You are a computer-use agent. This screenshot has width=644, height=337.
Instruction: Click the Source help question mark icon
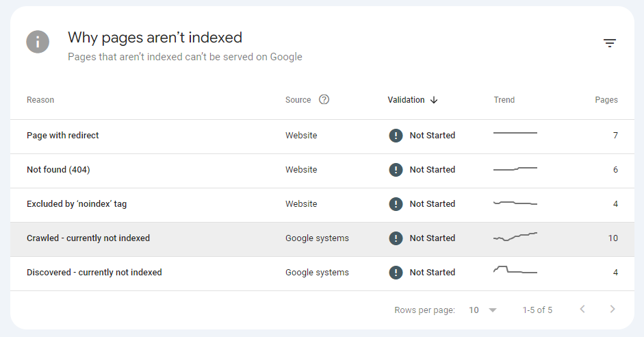[x=324, y=99]
